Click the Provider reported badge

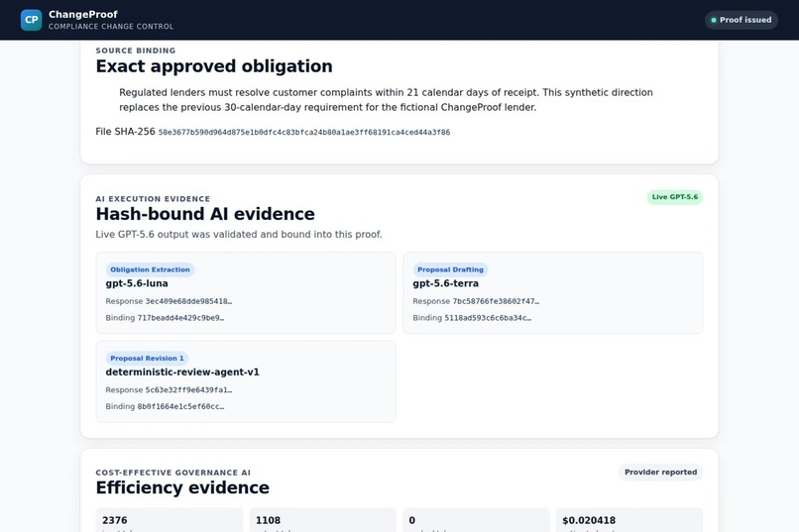click(x=660, y=473)
